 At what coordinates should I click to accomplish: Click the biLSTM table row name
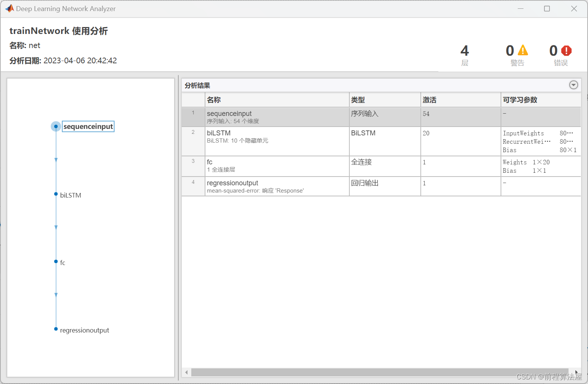point(219,133)
